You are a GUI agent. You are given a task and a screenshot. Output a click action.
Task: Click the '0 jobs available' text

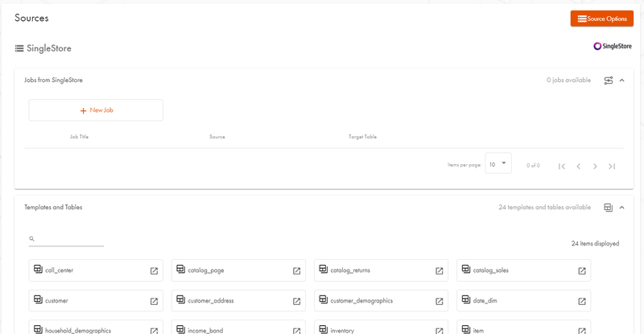coord(569,80)
